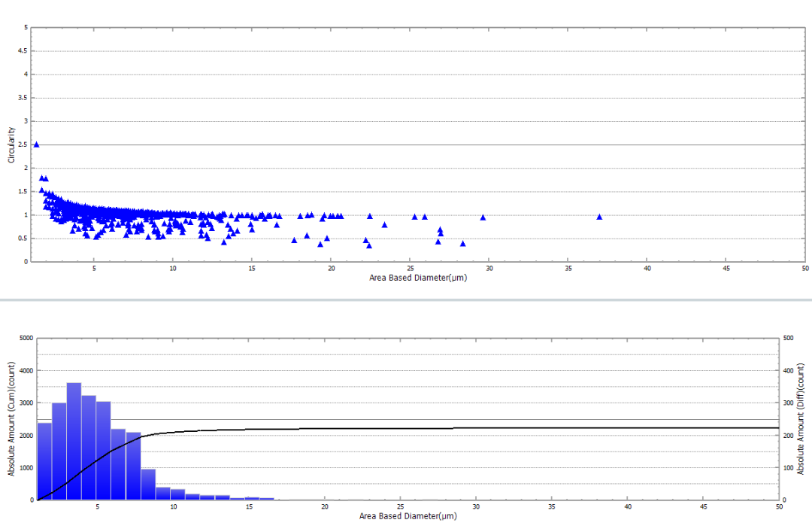
Task: Click the outlier data point near 37 µm
Action: tap(599, 217)
